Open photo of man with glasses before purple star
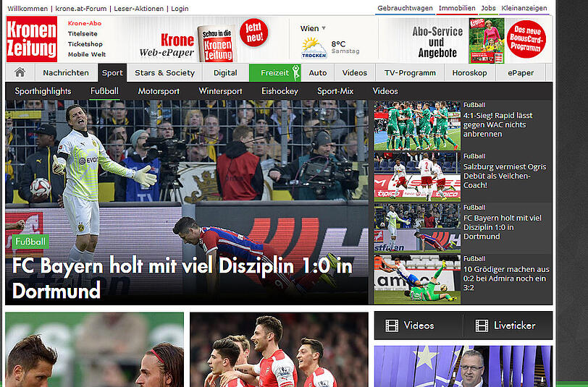The image size is (588, 387). 463,367
